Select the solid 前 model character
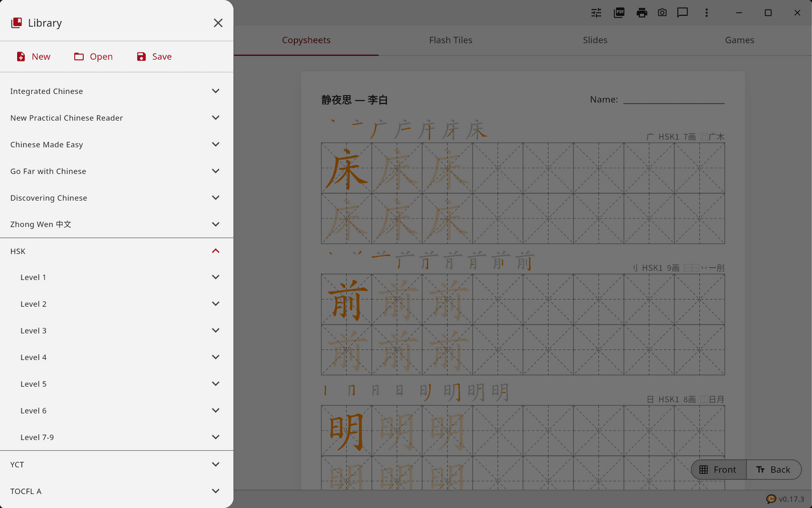Image resolution: width=812 pixels, height=508 pixels. click(346, 300)
